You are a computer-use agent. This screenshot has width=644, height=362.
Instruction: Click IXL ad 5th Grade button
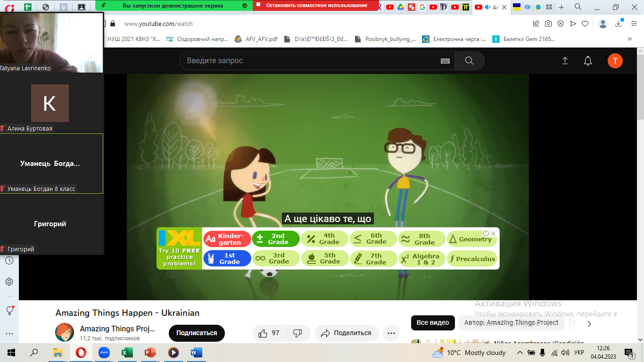pyautogui.click(x=325, y=258)
